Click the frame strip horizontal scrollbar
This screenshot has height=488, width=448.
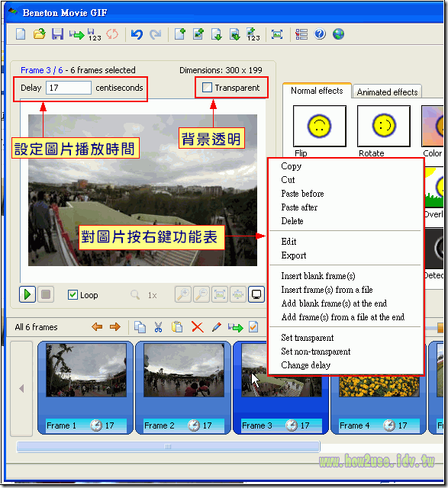pyautogui.click(x=168, y=447)
